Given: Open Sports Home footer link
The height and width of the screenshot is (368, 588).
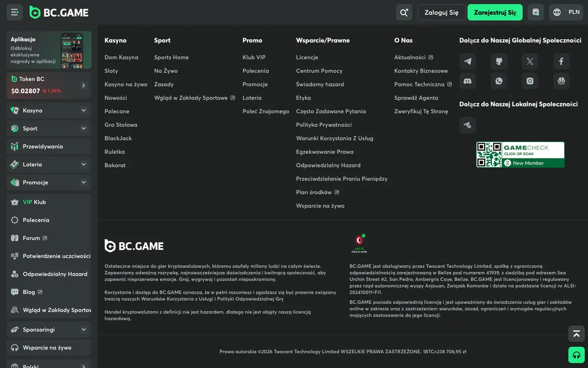Looking at the screenshot, I should coord(171,57).
